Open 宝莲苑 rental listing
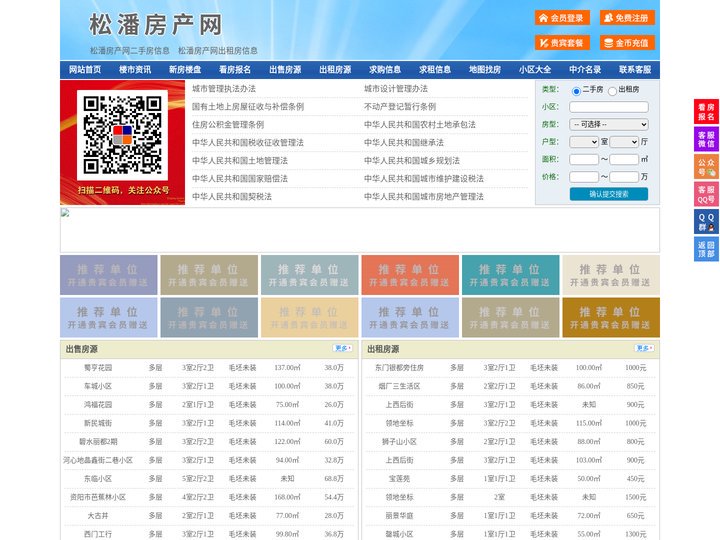 pos(399,478)
